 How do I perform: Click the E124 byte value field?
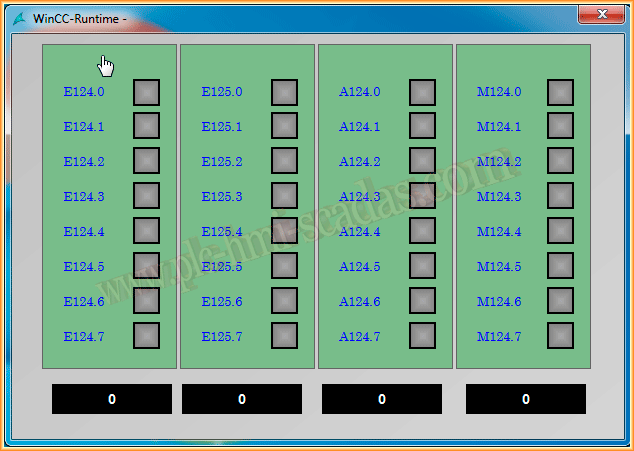112,399
